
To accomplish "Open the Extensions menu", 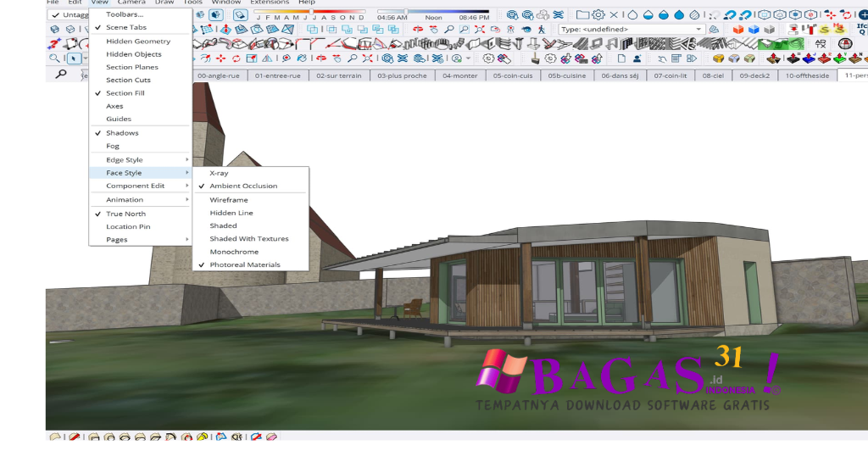I will (269, 3).
